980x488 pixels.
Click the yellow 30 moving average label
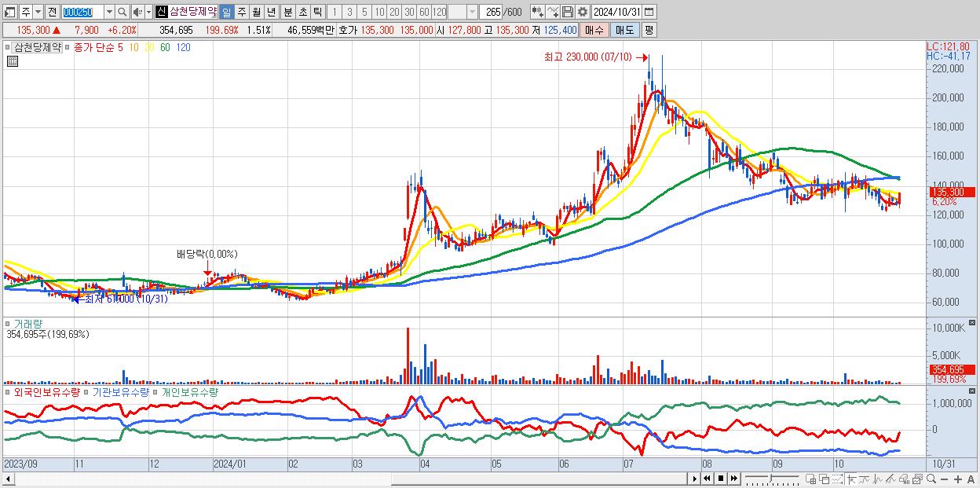click(x=148, y=47)
